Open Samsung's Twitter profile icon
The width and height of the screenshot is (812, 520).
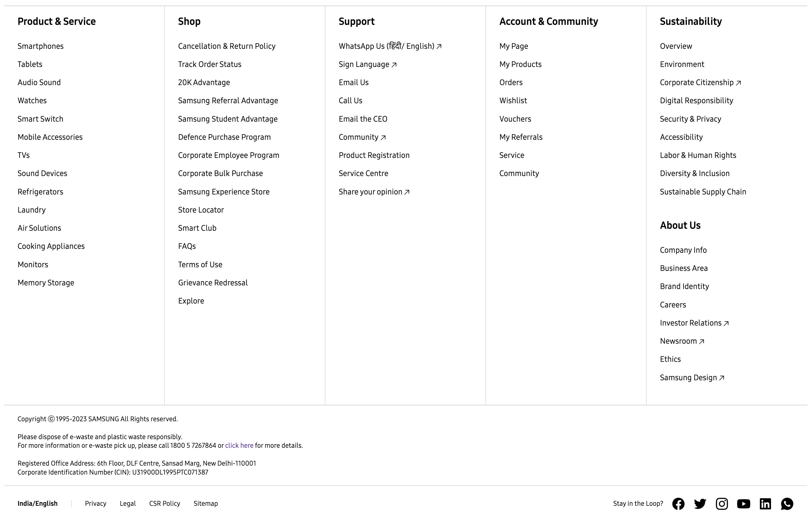(700, 504)
